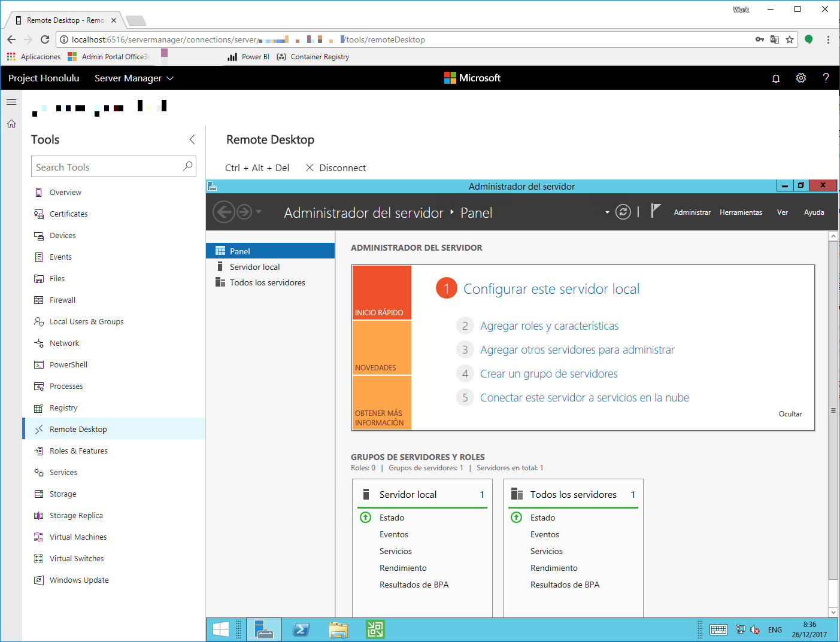
Task: Click the remote Windows Start button
Action: pyautogui.click(x=221, y=629)
